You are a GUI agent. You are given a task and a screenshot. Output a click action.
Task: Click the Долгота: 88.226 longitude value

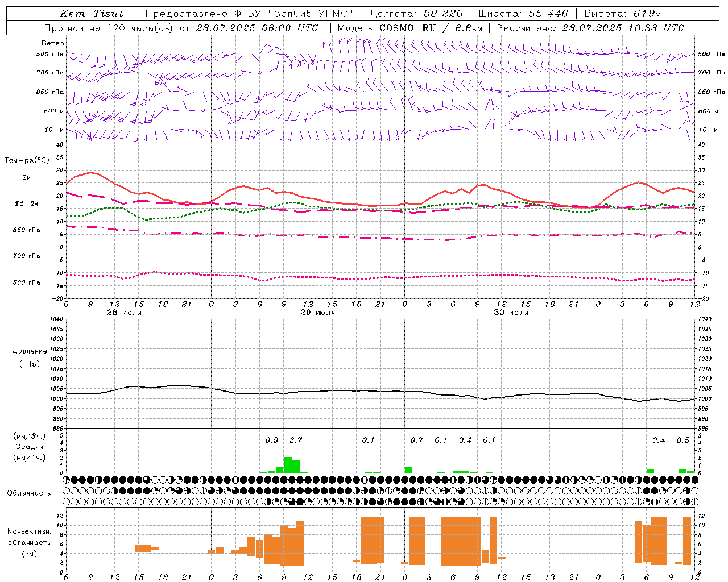pyautogui.click(x=416, y=14)
